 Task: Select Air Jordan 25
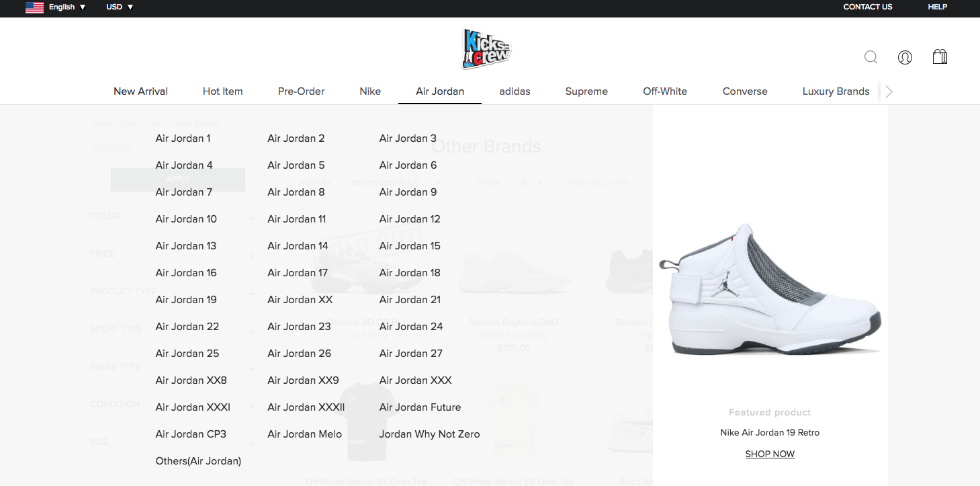tap(187, 354)
